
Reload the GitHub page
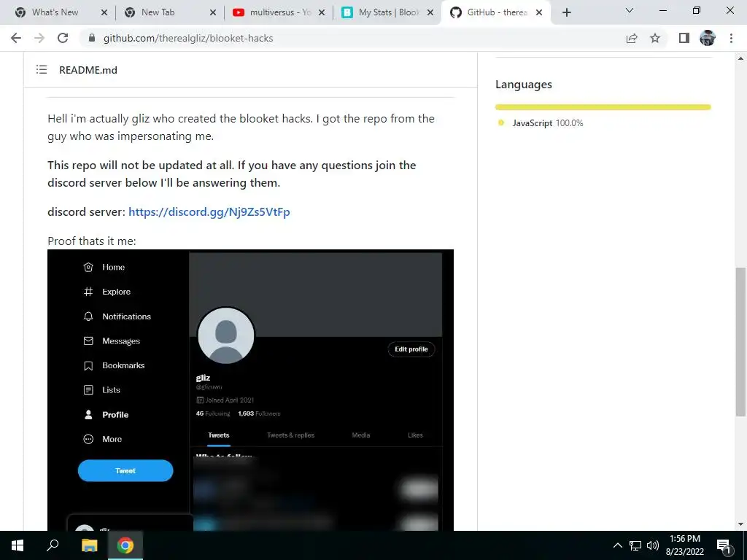63,38
